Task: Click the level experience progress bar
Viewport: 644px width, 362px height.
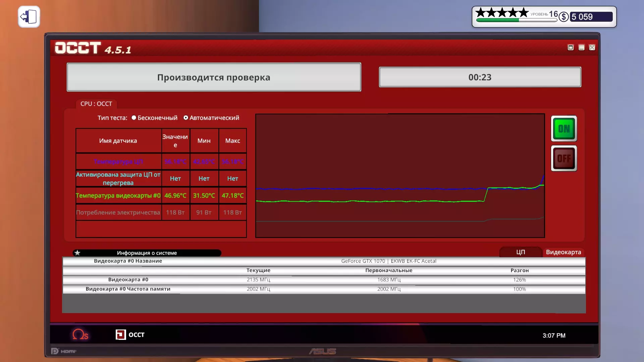Action: pyautogui.click(x=516, y=20)
